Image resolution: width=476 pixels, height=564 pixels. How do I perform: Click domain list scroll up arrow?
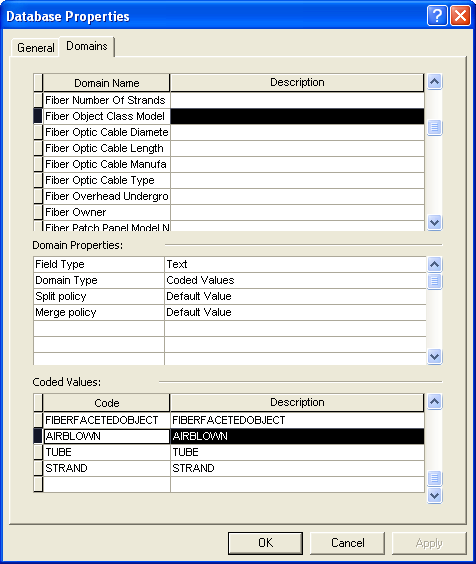click(435, 82)
